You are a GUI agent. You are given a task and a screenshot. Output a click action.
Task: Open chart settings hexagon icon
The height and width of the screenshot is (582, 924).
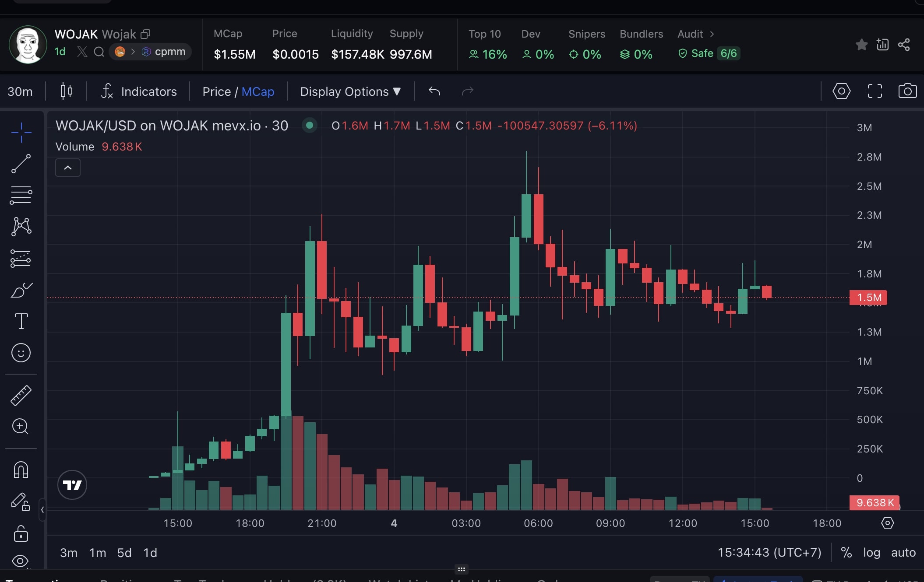[x=841, y=91]
